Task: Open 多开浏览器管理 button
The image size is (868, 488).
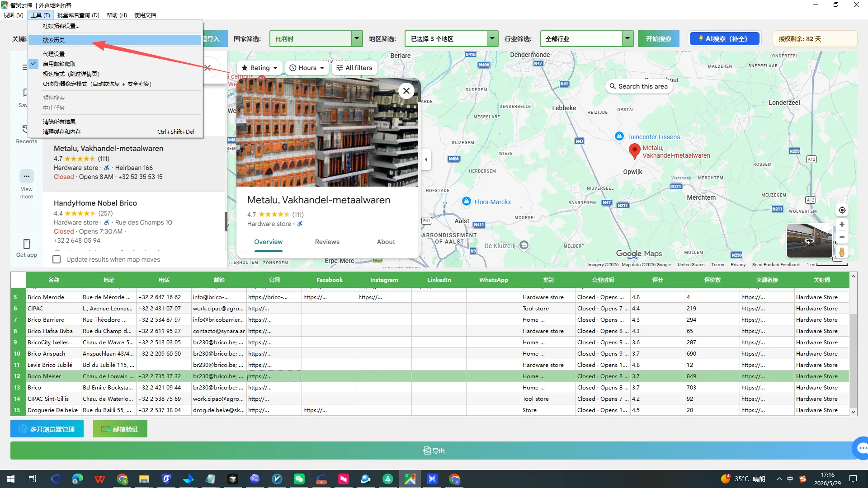Action: pyautogui.click(x=47, y=429)
